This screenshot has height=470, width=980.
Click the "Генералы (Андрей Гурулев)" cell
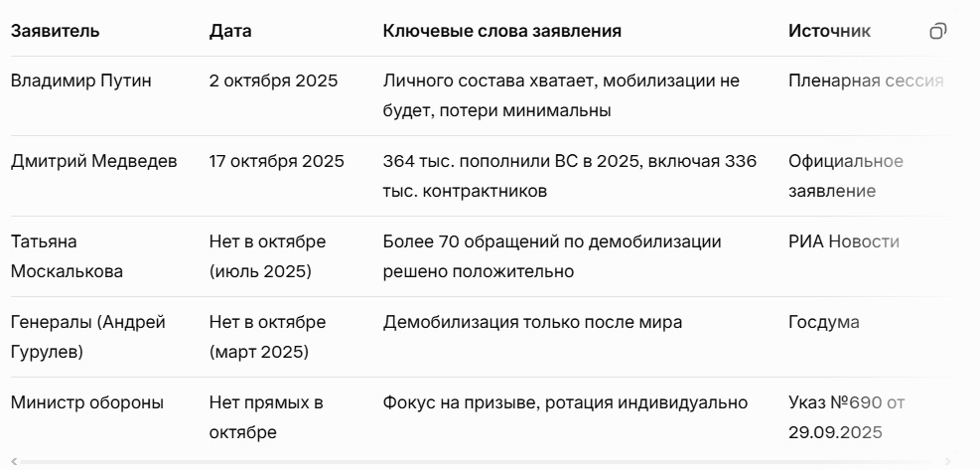[x=88, y=337]
